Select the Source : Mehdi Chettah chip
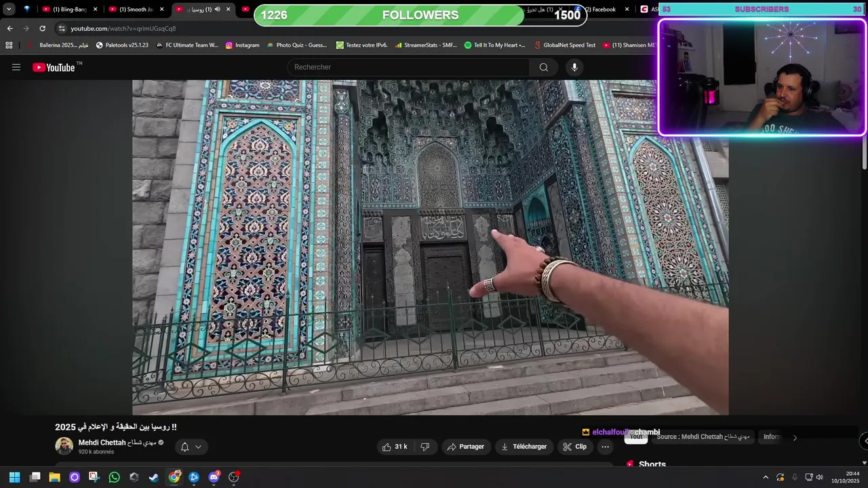This screenshot has width=868, height=488. [703, 436]
